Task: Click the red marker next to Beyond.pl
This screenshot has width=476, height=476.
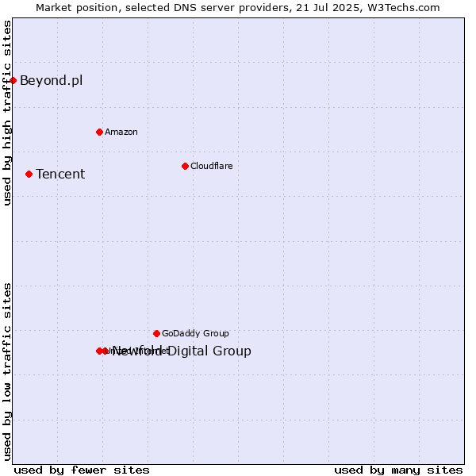Action: point(13,80)
